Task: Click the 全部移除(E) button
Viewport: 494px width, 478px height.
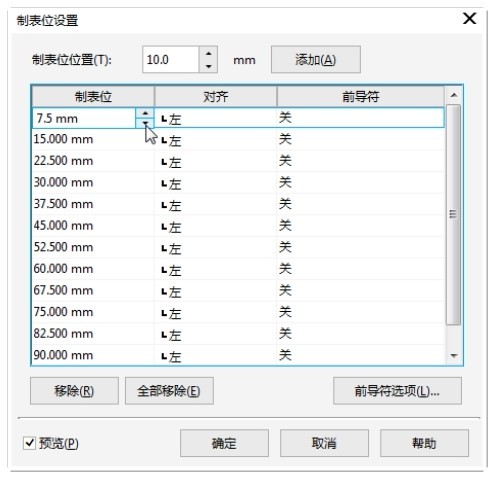Action: pyautogui.click(x=169, y=391)
